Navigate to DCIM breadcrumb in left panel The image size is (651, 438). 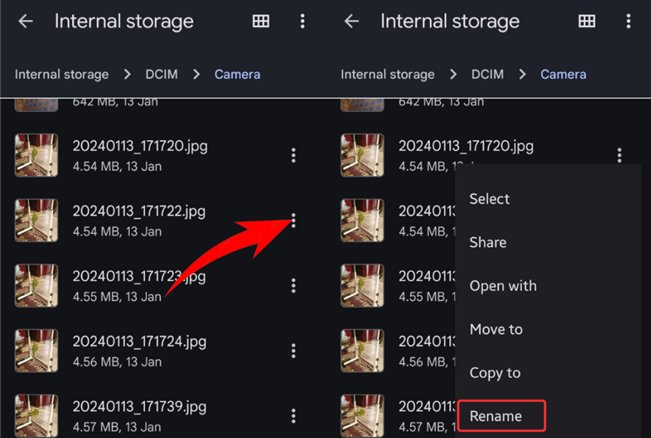click(x=162, y=74)
